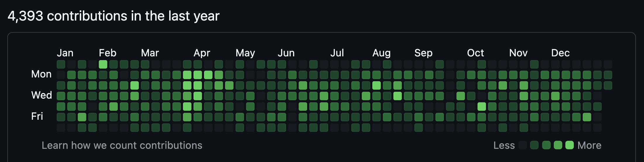Click the Jan month label
644x162 pixels.
point(65,53)
